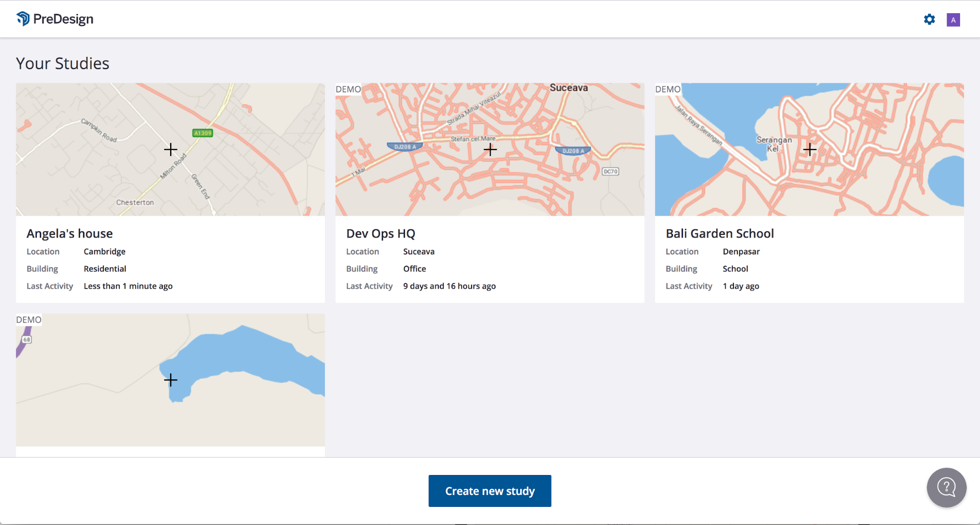Open the Bali Garden School map thumbnail
Viewport: 980px width, 525px height.
(x=809, y=150)
